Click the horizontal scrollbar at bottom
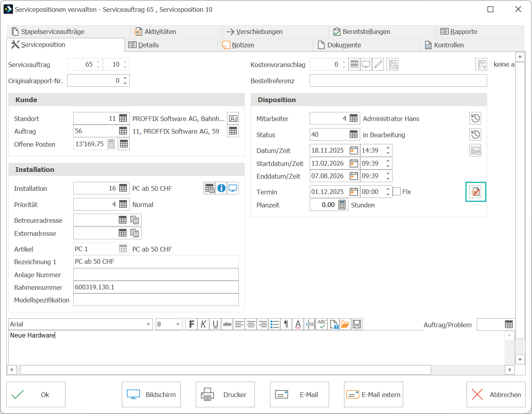Image resolution: width=532 pixels, height=414 pixels. click(x=225, y=370)
